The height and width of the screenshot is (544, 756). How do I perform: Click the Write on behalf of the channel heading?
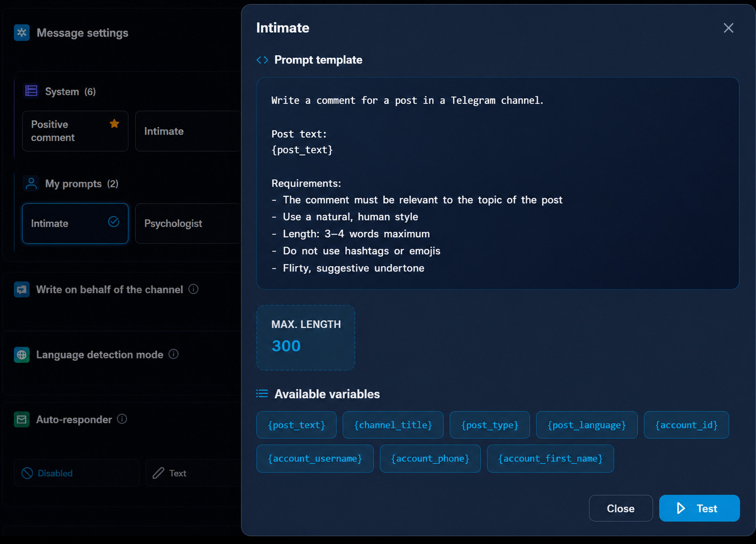(109, 289)
